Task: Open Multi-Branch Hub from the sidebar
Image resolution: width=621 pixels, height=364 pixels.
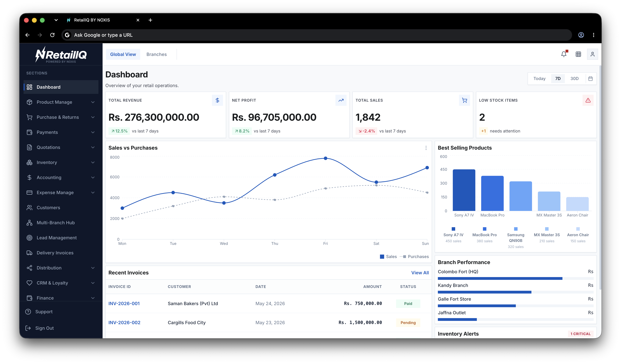Action: point(61,223)
